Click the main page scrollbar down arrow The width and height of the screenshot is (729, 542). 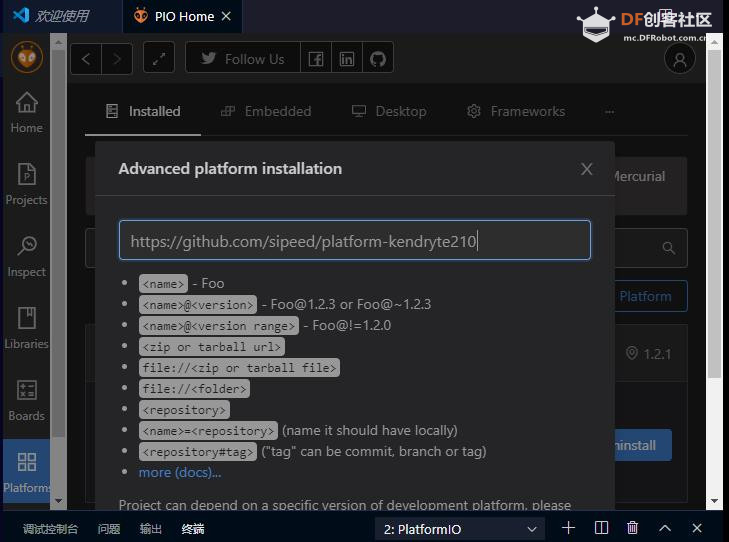coord(715,501)
